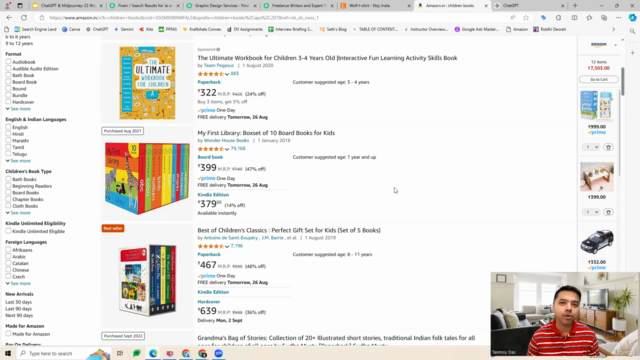Expand See more under Format
The image size is (640, 360).
[18, 109]
